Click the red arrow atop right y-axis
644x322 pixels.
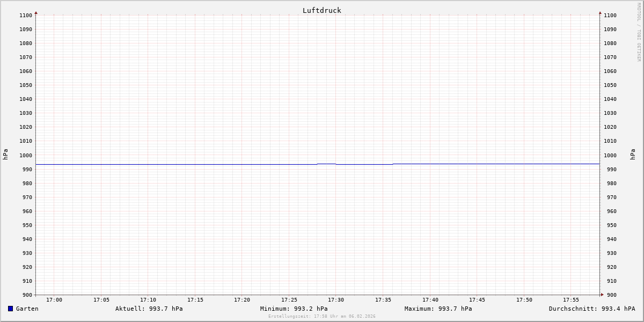coord(600,12)
